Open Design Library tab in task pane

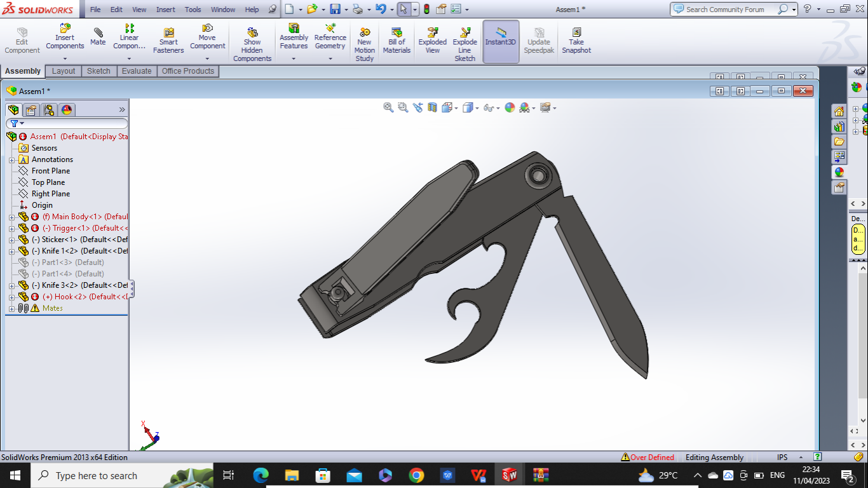coord(839,126)
